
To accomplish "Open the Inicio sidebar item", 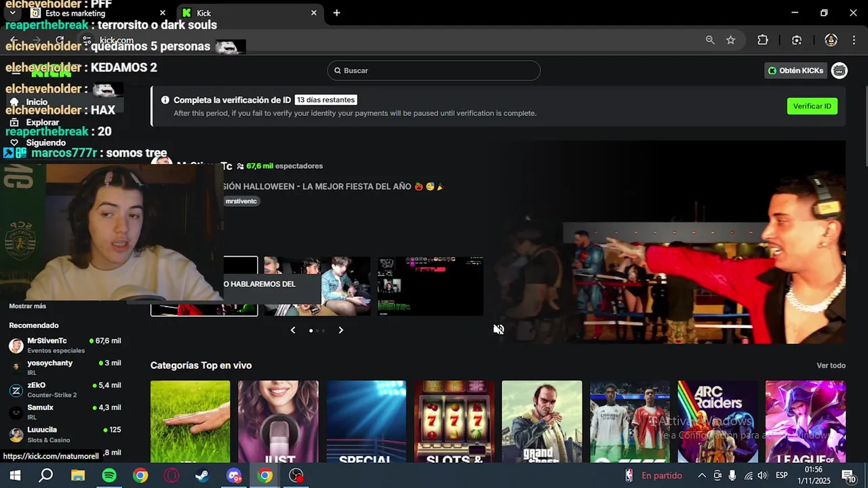I will [x=37, y=102].
